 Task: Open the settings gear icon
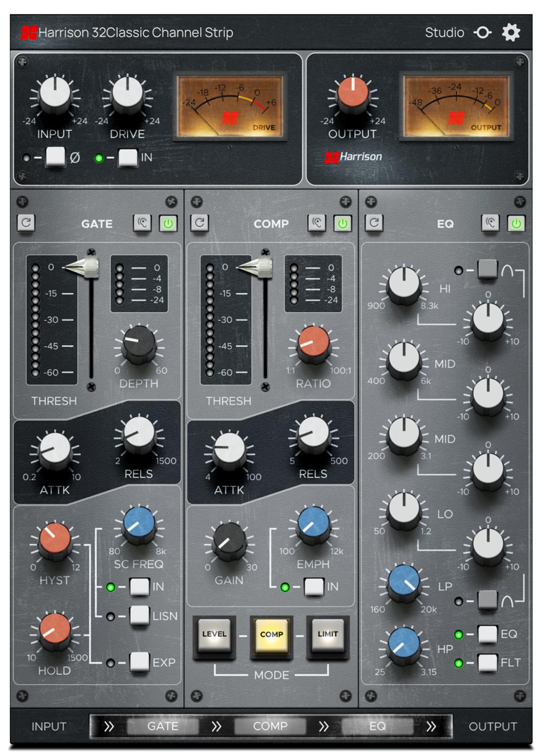(511, 32)
